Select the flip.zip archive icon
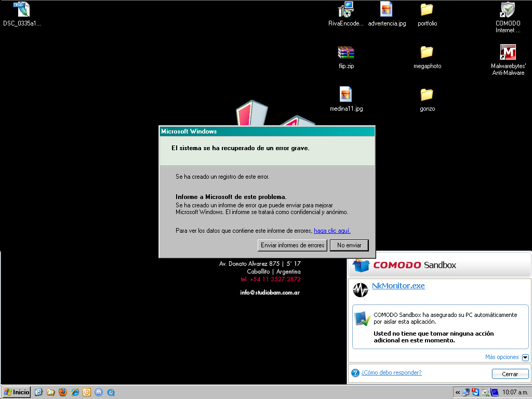 (x=345, y=52)
